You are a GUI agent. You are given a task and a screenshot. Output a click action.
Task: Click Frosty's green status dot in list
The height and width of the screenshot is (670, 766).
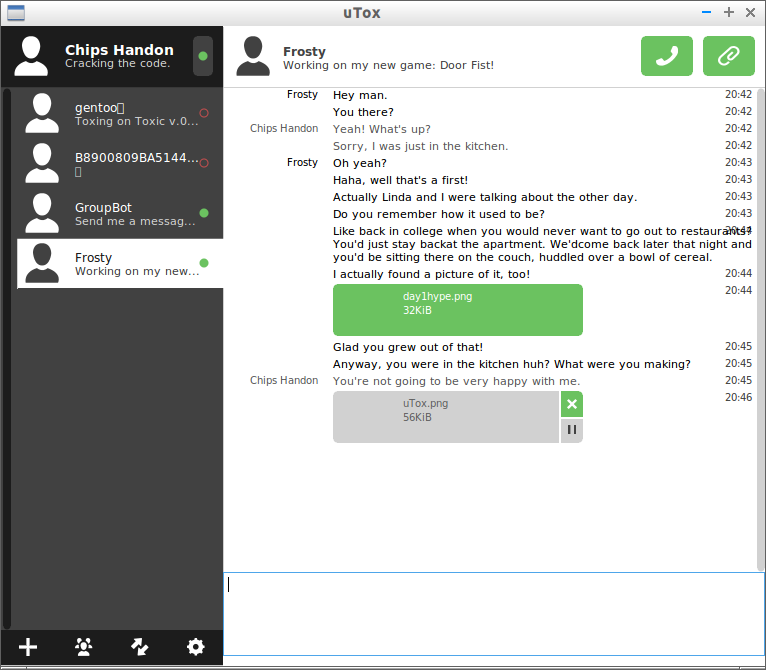coord(204,263)
